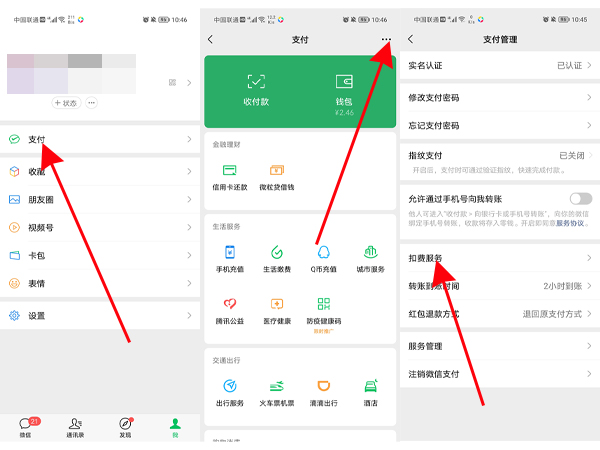Tap three-dot menu on 支付 page
Image resolution: width=600 pixels, height=450 pixels.
(x=386, y=39)
